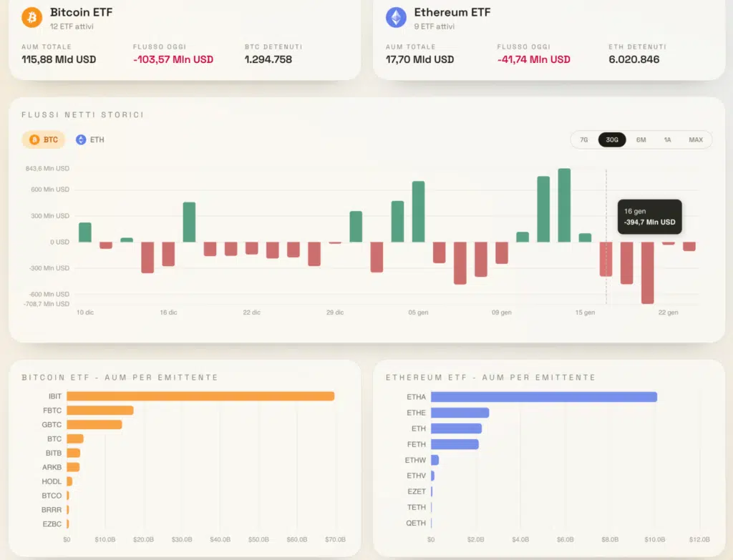The width and height of the screenshot is (733, 560).
Task: Click the Ethereum ETF heading text
Action: click(x=452, y=12)
